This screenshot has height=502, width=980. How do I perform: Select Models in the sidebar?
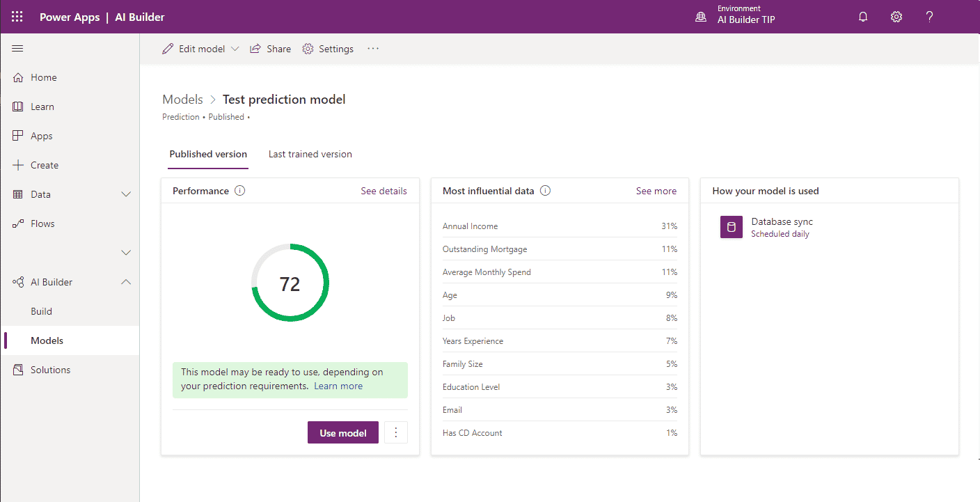click(70, 340)
